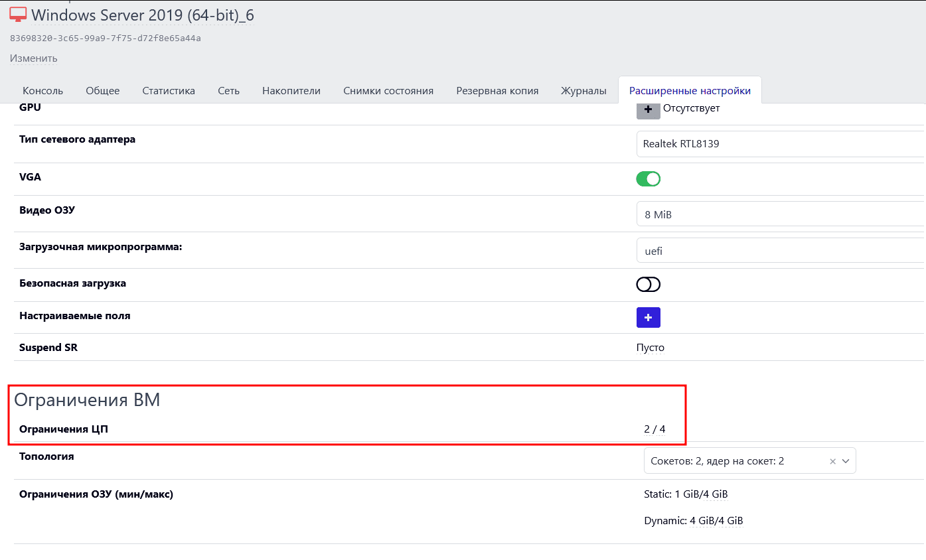Image resolution: width=926 pixels, height=560 pixels.
Task: Edit the CPU limits 2 / 4 value
Action: [x=654, y=429]
